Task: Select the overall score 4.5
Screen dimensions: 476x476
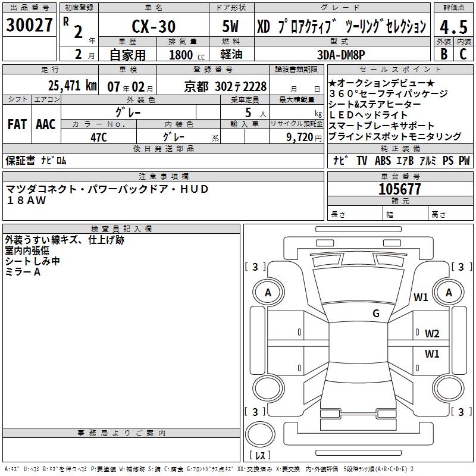Action: (x=453, y=27)
